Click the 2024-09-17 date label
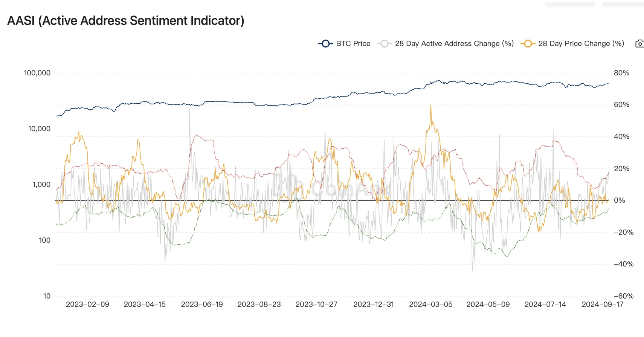 click(603, 304)
